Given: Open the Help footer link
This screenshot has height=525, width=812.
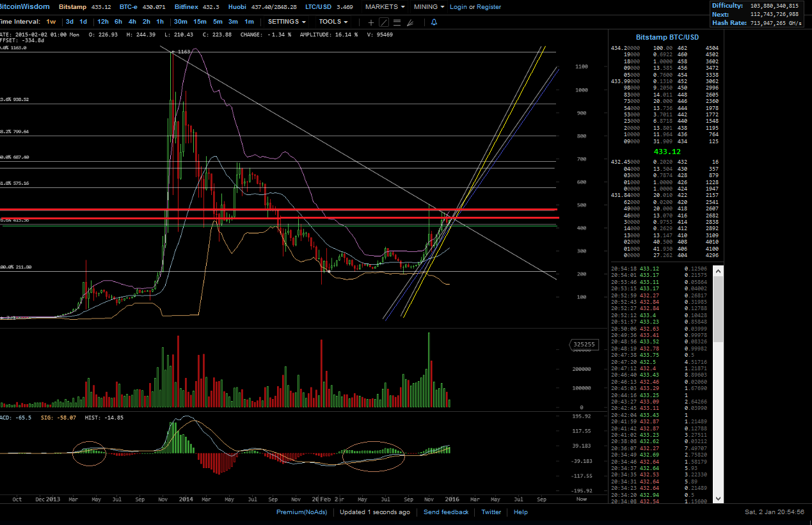Looking at the screenshot, I should [521, 512].
